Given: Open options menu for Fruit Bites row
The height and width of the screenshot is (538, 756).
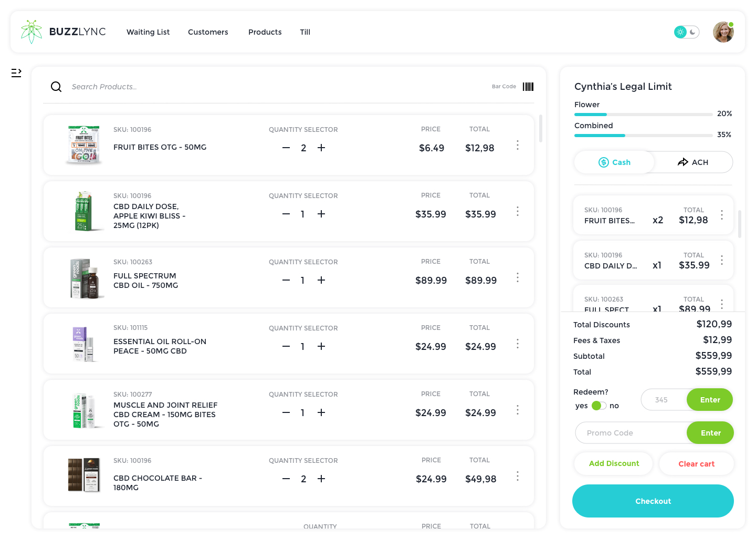Looking at the screenshot, I should (518, 145).
